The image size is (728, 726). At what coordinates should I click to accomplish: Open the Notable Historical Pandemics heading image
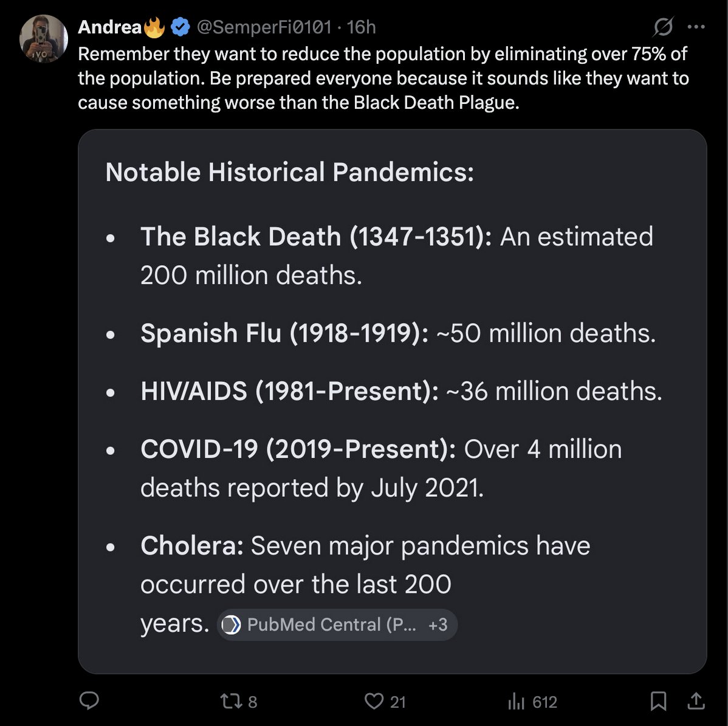[290, 172]
